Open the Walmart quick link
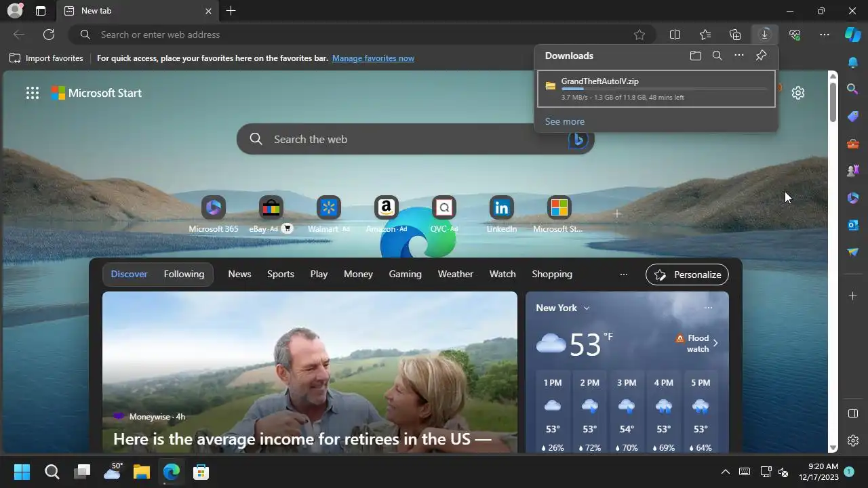 click(x=329, y=214)
